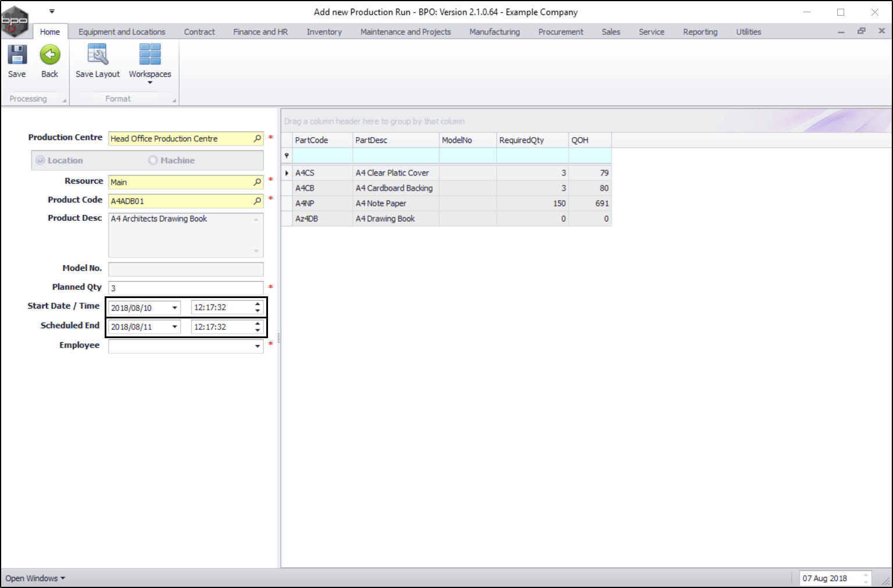Open the Start Date calendar dropdown
Viewport: 893px width, 588px height.
174,308
